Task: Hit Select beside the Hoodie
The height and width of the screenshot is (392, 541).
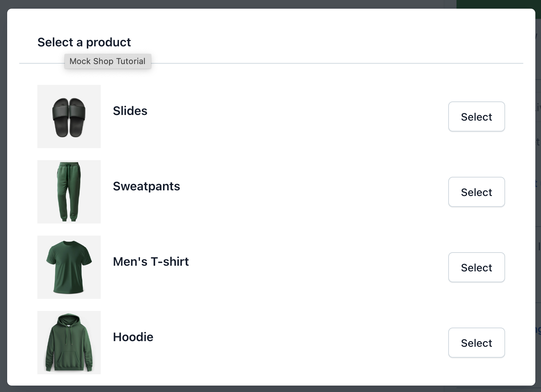Action: pos(476,343)
